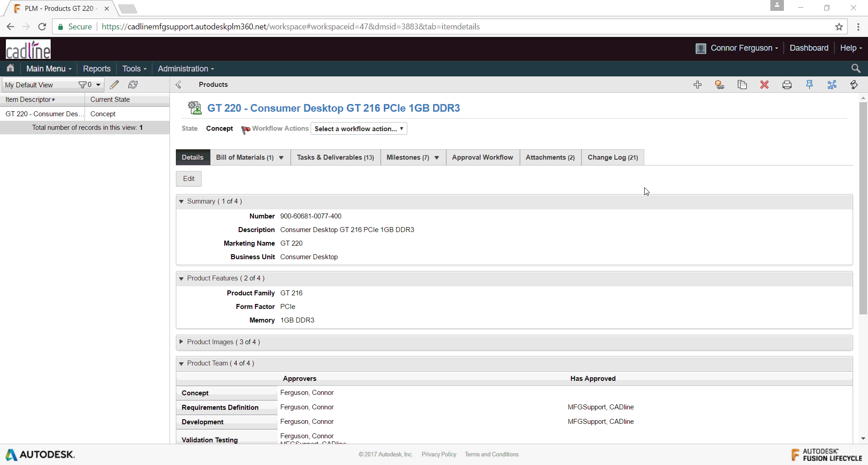868x465 pixels.
Task: Click the Connor Ferguson avatar icon
Action: [x=701, y=48]
